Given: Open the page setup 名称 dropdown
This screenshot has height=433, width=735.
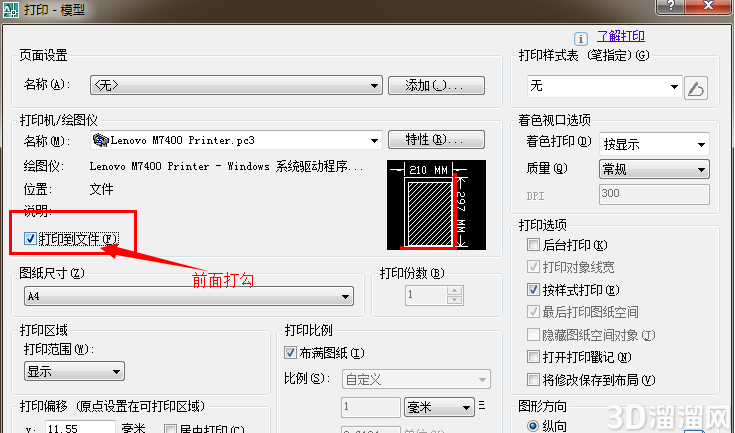Looking at the screenshot, I should tap(236, 85).
